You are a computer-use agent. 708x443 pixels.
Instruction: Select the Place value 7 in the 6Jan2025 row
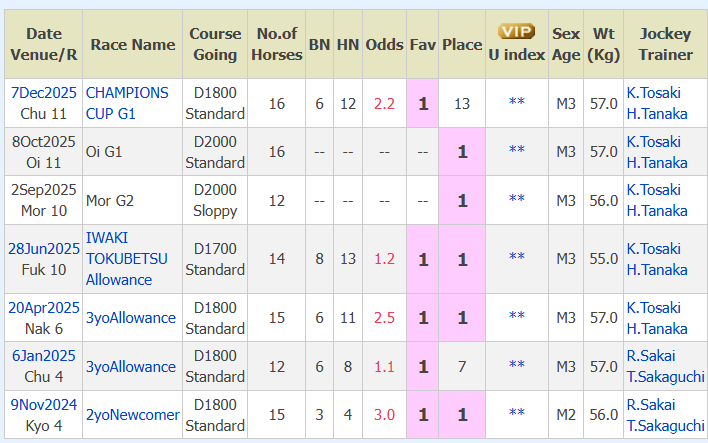coord(462,367)
